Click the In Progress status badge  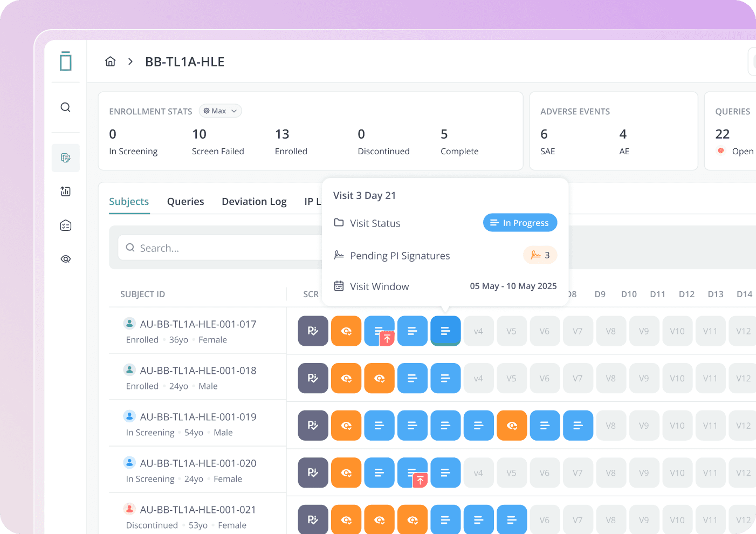click(x=520, y=223)
